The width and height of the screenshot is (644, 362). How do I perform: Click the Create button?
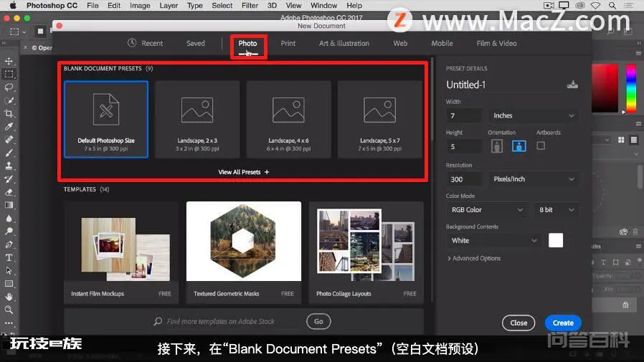563,323
